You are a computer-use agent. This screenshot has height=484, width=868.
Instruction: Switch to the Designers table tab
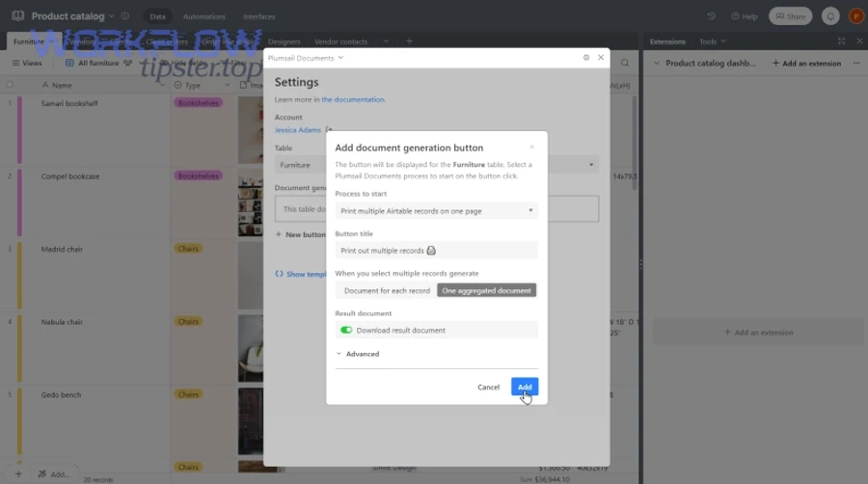click(284, 41)
